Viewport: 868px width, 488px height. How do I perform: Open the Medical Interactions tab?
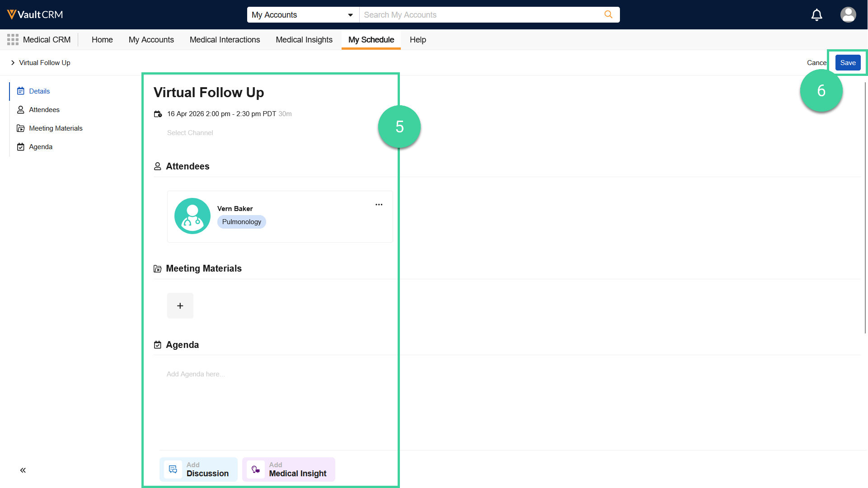click(x=225, y=40)
